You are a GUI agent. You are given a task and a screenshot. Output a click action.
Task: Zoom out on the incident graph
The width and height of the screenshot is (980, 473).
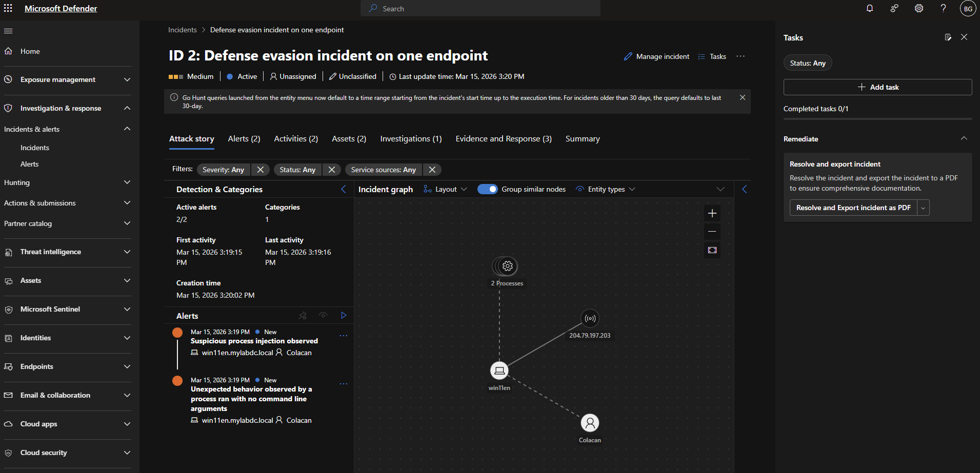pos(712,232)
